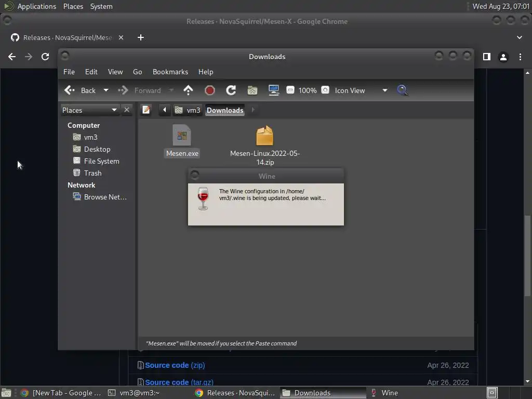Open the Bookmarks menu

pos(170,72)
